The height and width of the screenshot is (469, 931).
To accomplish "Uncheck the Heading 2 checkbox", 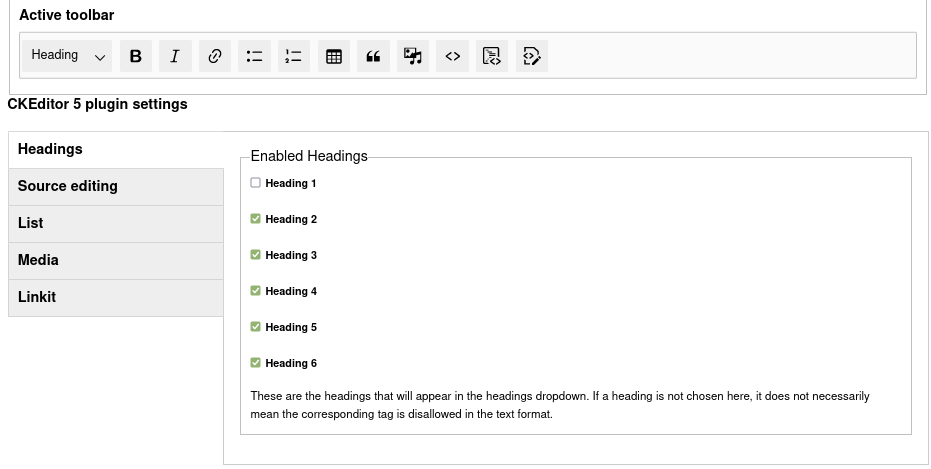I will pos(256,219).
